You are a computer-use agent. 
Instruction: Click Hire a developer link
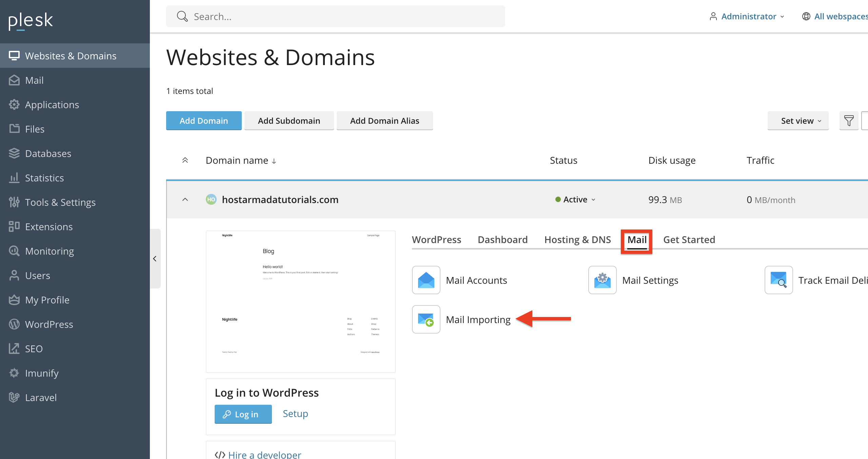click(264, 454)
